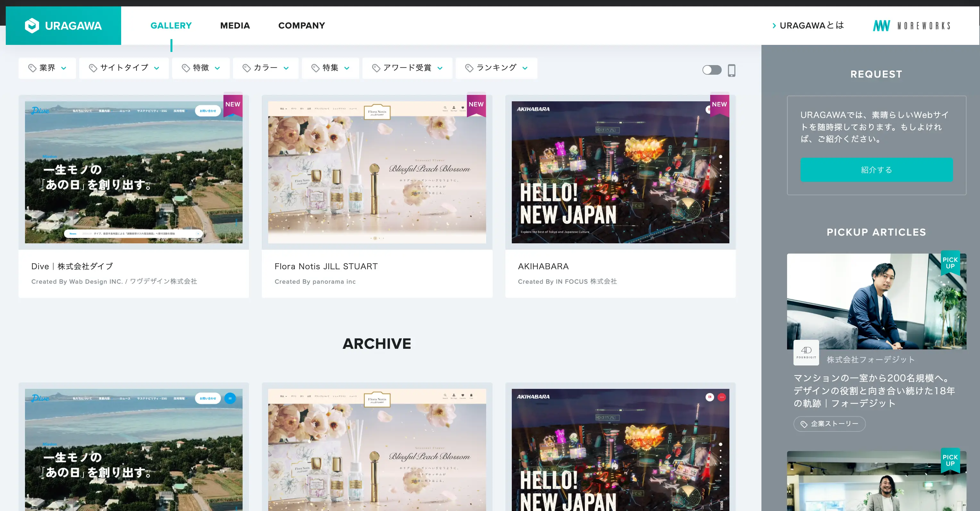Open the AKIHABARA title link
The height and width of the screenshot is (511, 980).
coord(543,266)
